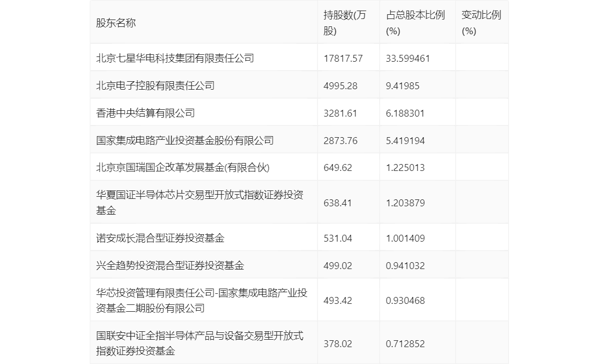Viewport: 599px width, 364px height.
Task: Select the percentage 0.930468
Action: point(405,301)
